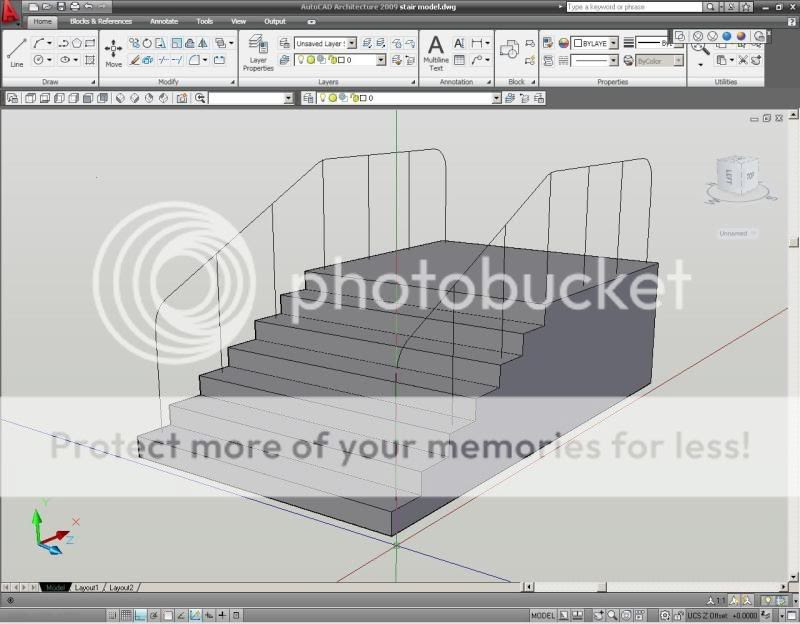Toggle Ortho mode in status bar
Screen dimensions: 800x624
pyautogui.click(x=140, y=615)
